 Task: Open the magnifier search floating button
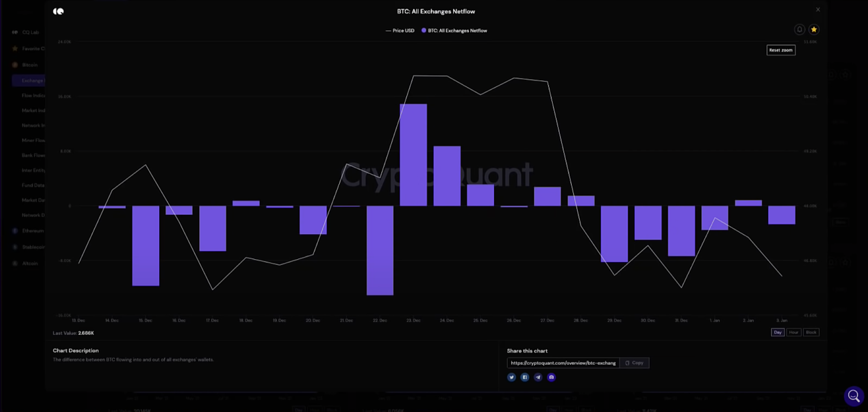[853, 396]
